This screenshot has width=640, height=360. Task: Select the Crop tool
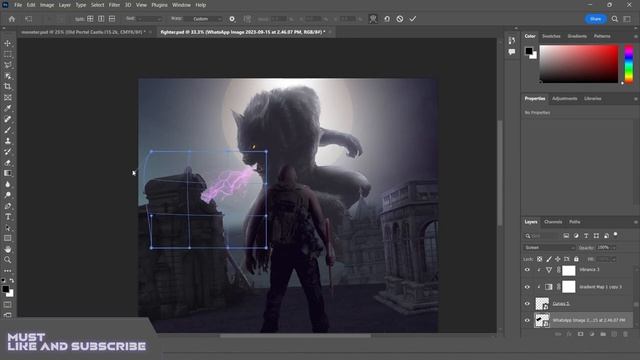7,87
